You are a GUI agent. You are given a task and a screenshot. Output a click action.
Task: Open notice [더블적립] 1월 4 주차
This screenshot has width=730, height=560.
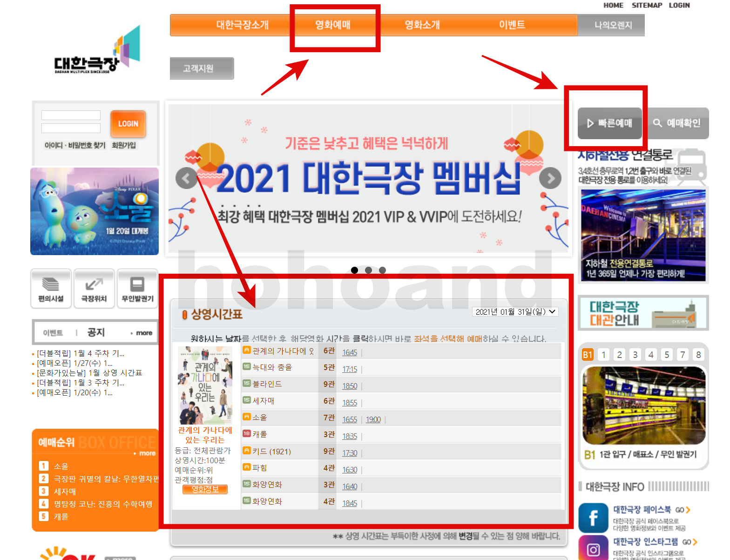pos(81,353)
